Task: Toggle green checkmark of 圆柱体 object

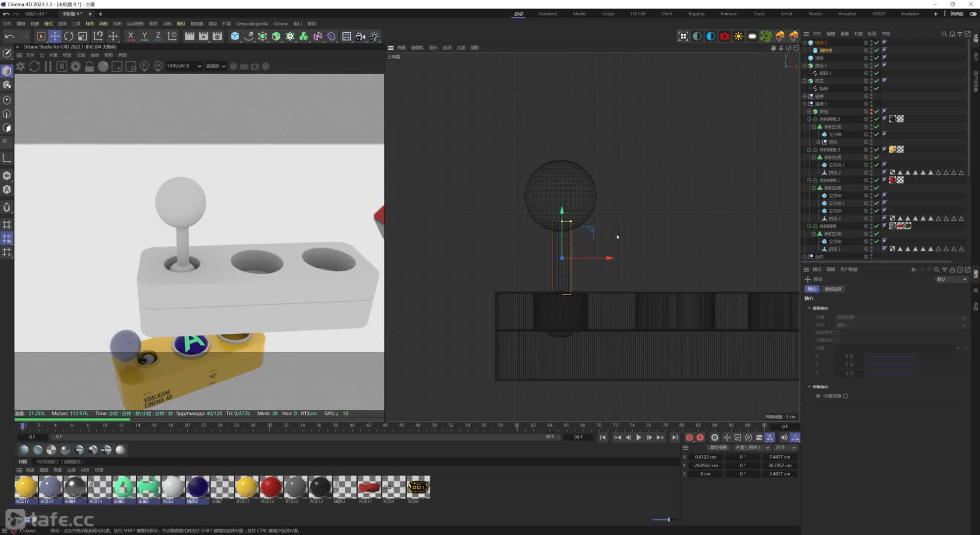Action: pos(876,51)
